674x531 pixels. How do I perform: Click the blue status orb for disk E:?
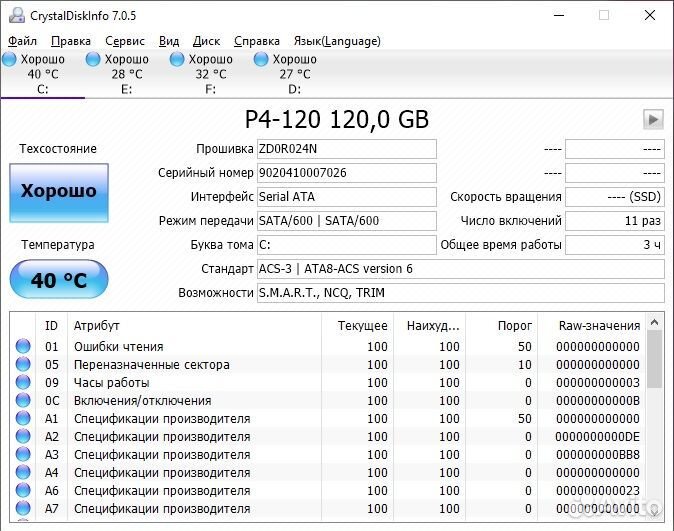click(93, 59)
